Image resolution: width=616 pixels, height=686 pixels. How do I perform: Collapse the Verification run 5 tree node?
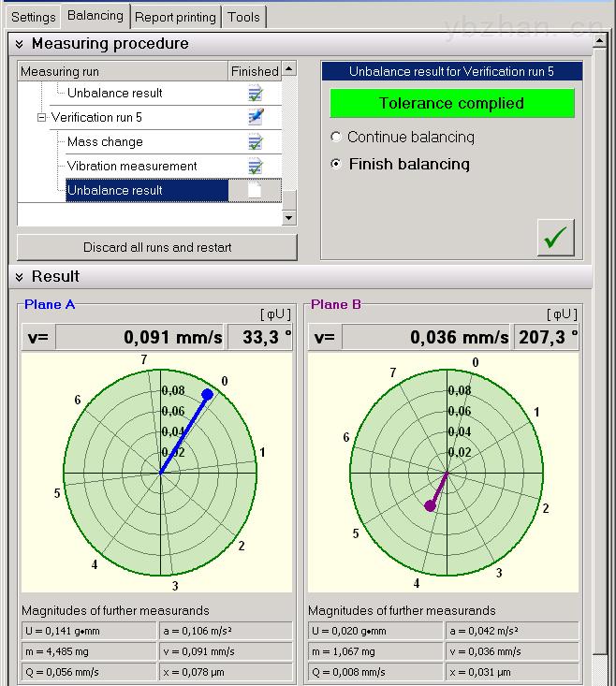[41, 118]
